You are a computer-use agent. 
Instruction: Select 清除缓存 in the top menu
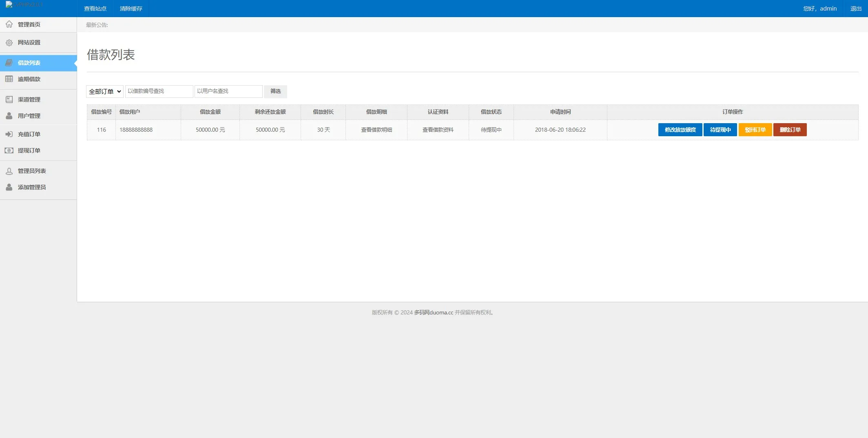pyautogui.click(x=131, y=9)
